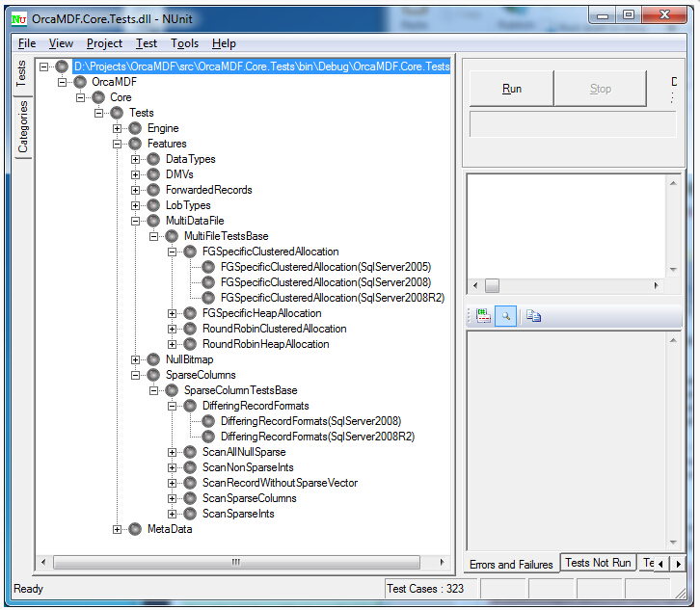Image resolution: width=700 pixels, height=610 pixels.
Task: Open the Tools menu
Action: pyautogui.click(x=184, y=43)
